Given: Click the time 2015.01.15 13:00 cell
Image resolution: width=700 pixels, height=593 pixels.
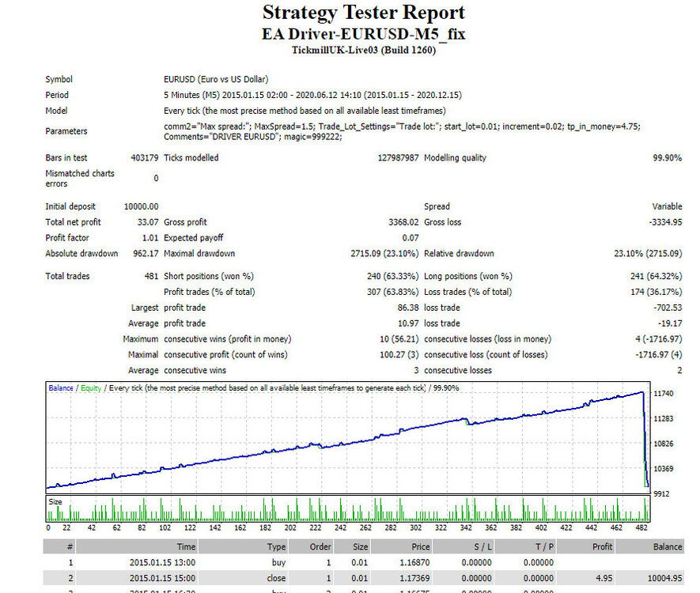Looking at the screenshot, I should [162, 563].
